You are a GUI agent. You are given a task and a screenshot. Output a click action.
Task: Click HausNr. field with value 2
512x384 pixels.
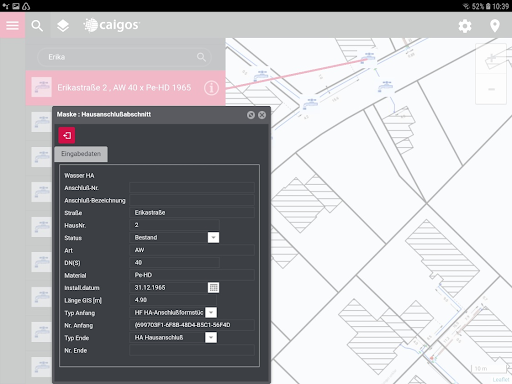point(174,225)
